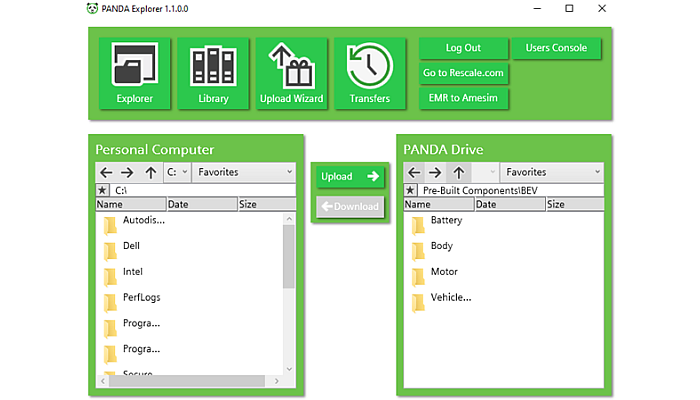700x400 pixels.
Task: Sort Personal Computer files by Name
Action: pos(131,204)
